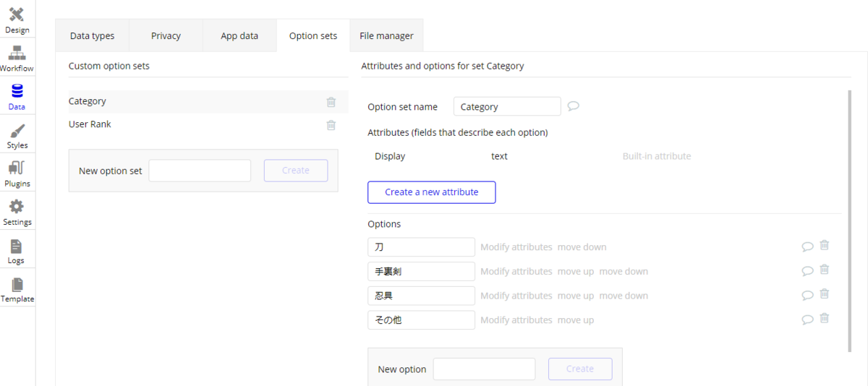Delete the Category option set

tap(331, 102)
